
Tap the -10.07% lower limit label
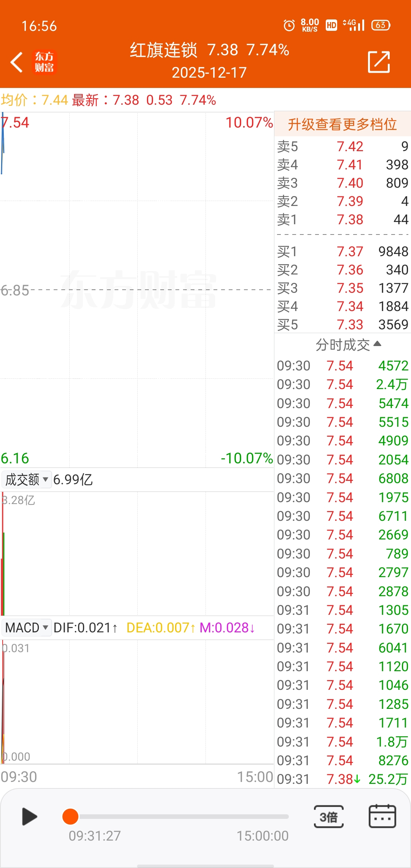point(247,458)
